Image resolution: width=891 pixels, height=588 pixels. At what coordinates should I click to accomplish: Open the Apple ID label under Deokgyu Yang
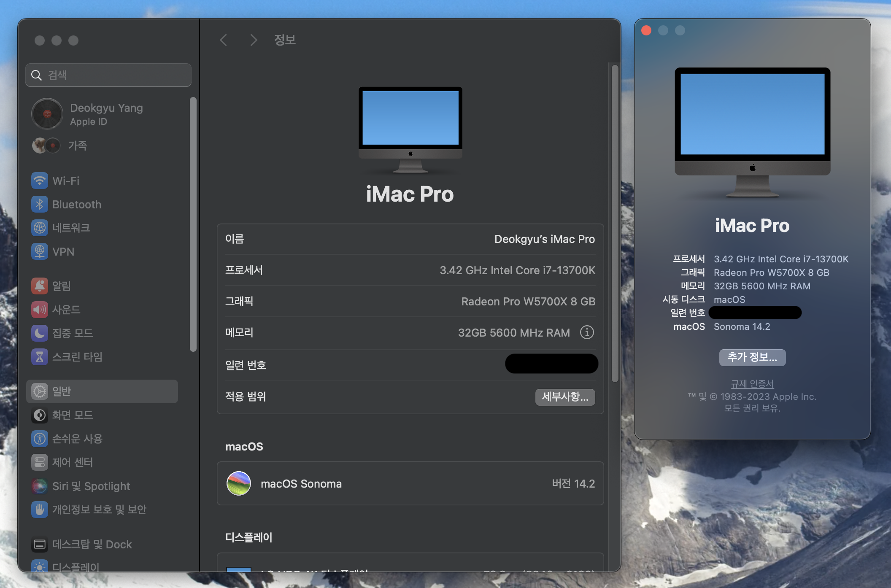[89, 121]
